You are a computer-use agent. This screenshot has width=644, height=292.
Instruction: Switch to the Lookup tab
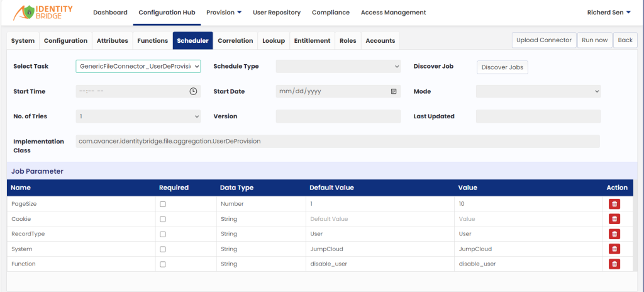coord(274,41)
